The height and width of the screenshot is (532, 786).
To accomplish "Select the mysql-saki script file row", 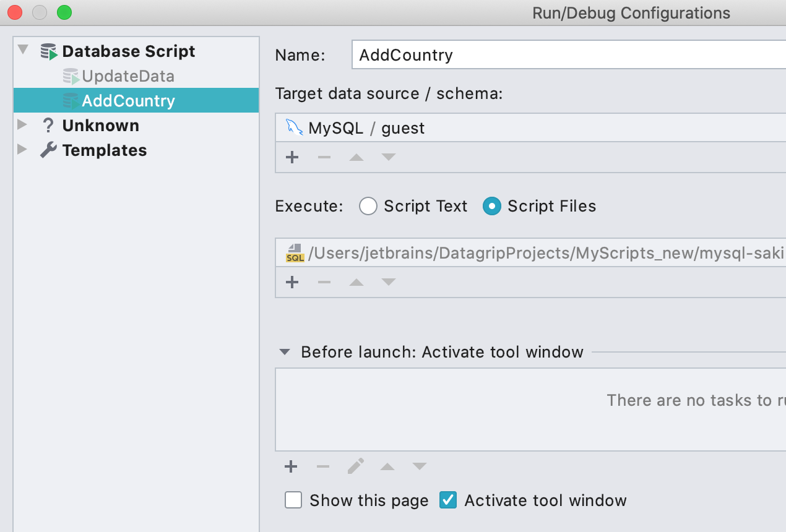I will (x=531, y=253).
